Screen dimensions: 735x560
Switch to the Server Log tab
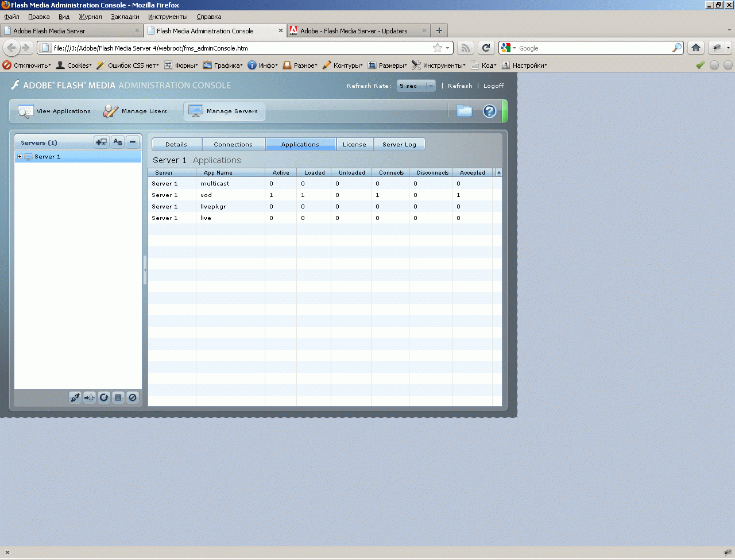(x=399, y=144)
